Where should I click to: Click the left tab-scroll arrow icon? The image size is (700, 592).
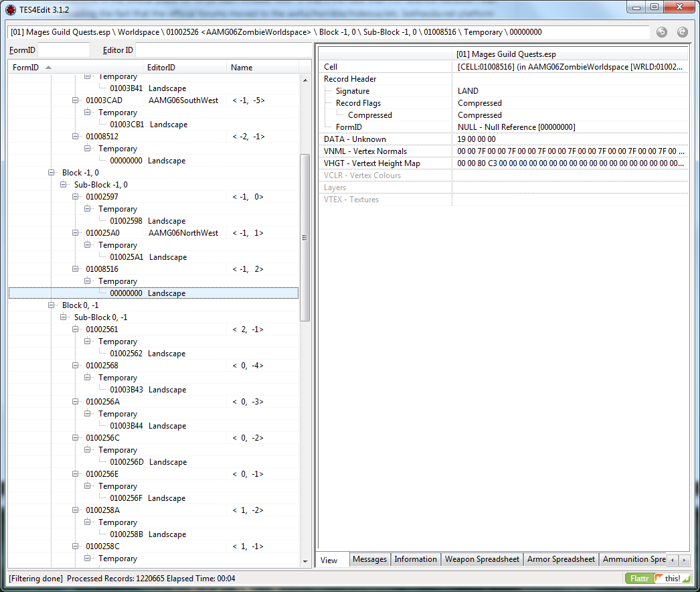pyautogui.click(x=673, y=559)
